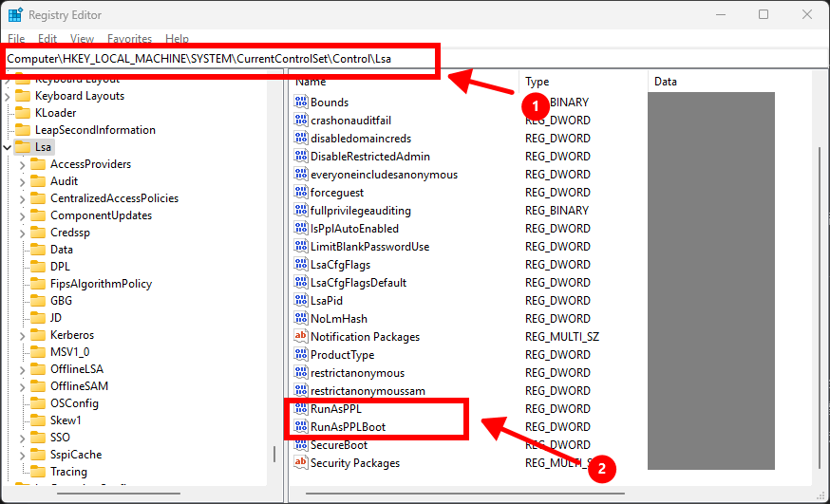
Task: Open the File menu
Action: pos(16,39)
